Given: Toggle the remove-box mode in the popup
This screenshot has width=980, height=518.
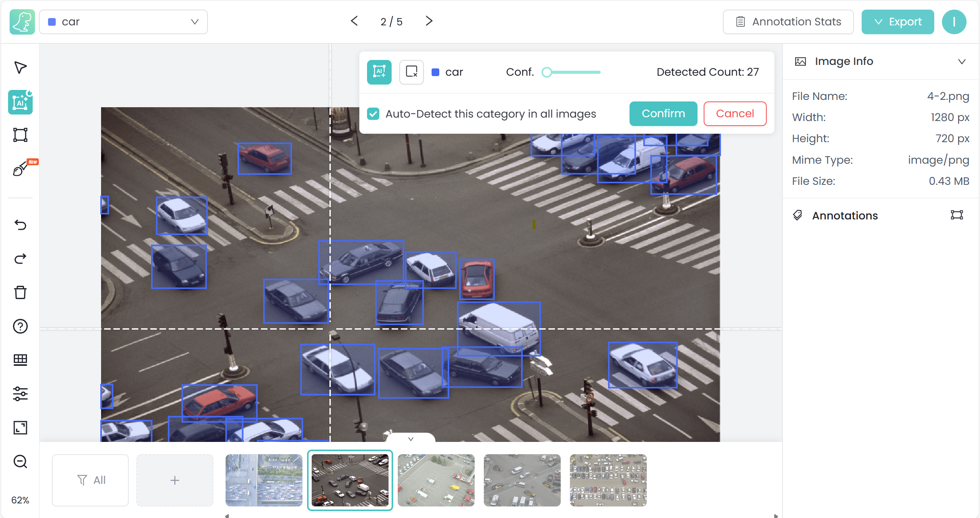Looking at the screenshot, I should coord(411,72).
